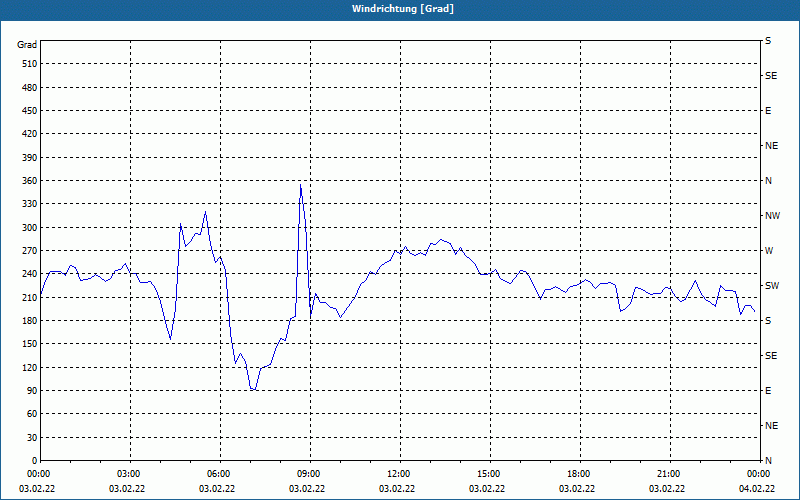Click the '06:00' time axis label
The image size is (800, 500).
(x=218, y=474)
